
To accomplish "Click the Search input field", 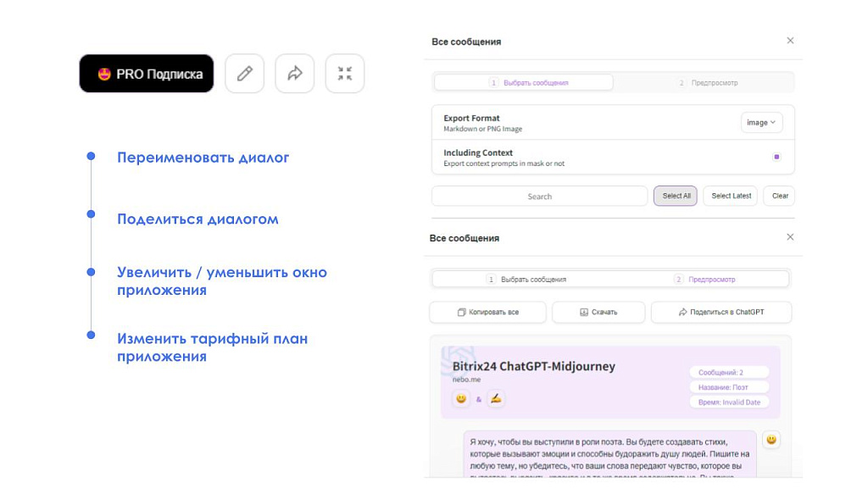I will point(540,196).
